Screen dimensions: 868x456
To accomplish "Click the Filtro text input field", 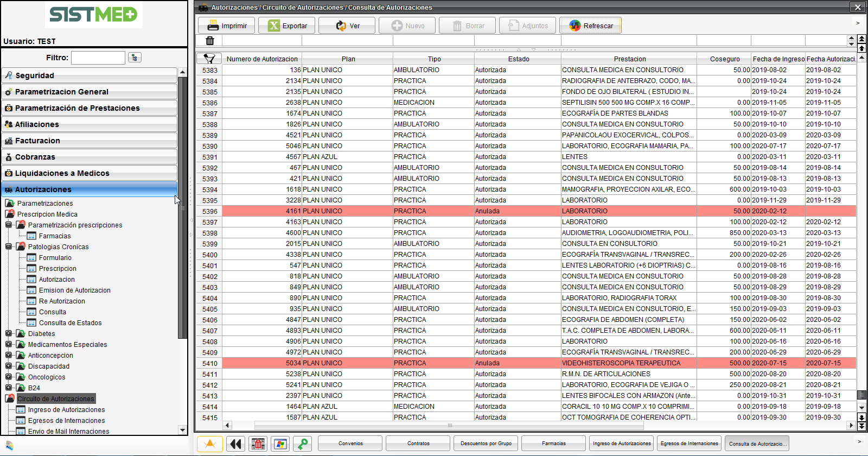I will 98,58.
